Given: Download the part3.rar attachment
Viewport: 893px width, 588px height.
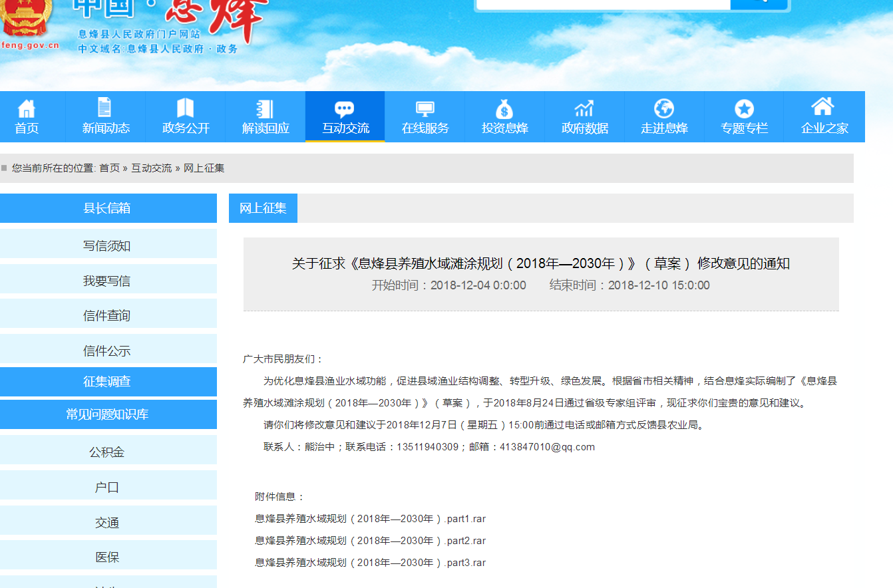Looking at the screenshot, I should (370, 563).
